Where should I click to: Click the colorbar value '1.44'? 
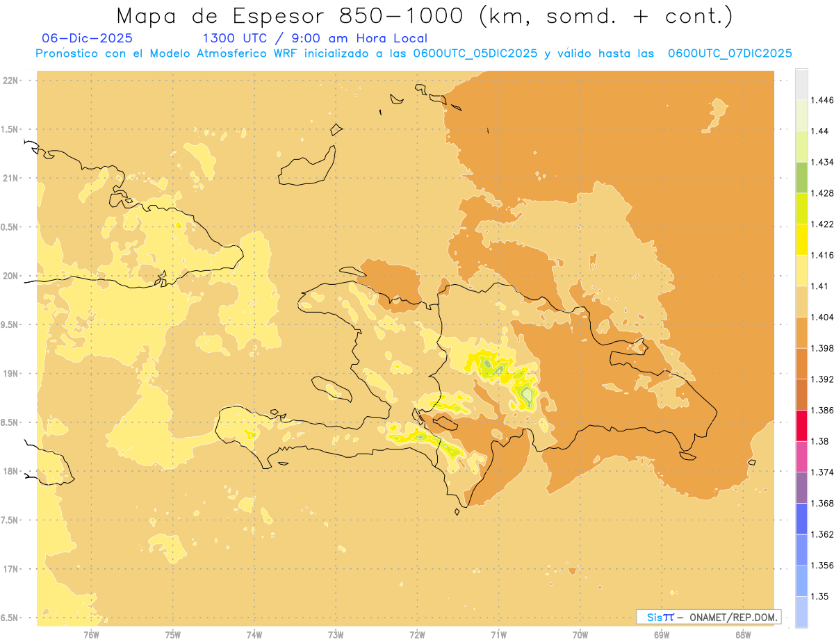[820, 131]
